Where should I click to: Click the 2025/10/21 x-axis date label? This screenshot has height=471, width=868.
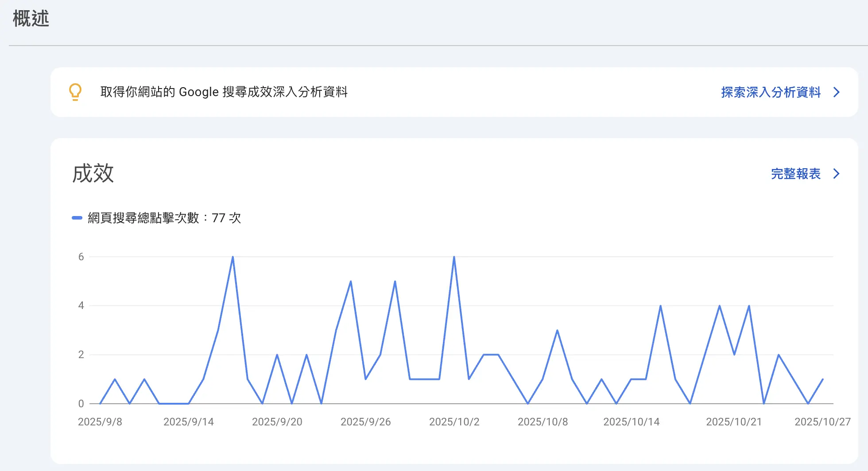click(x=734, y=422)
